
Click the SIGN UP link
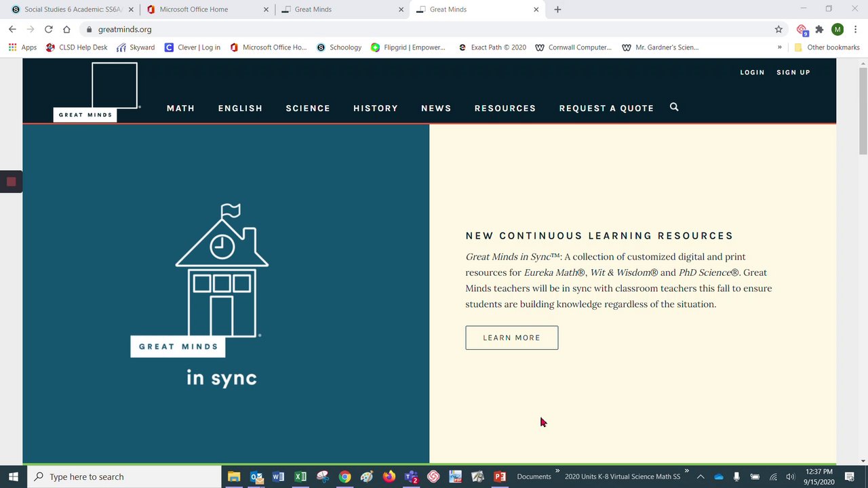(x=793, y=72)
